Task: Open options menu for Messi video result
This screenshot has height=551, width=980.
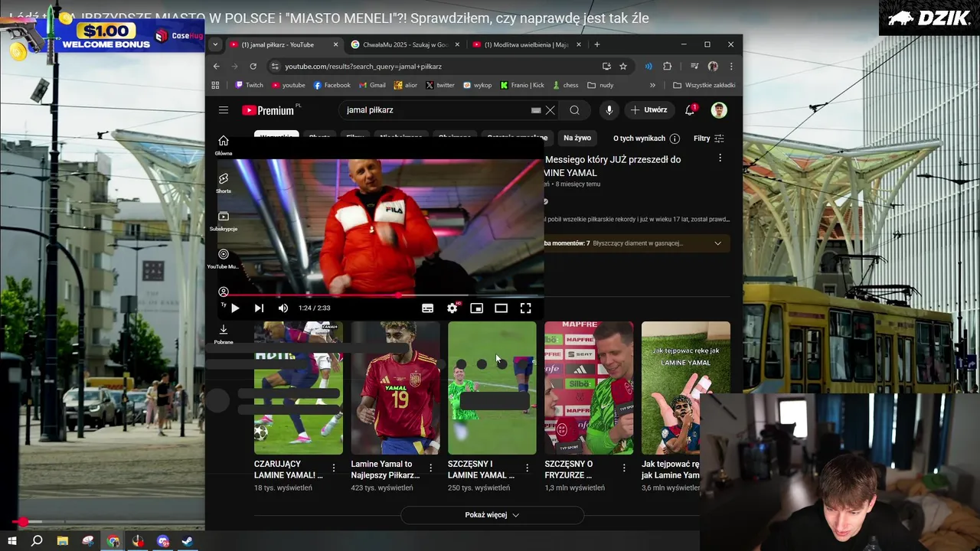Action: [x=720, y=158]
